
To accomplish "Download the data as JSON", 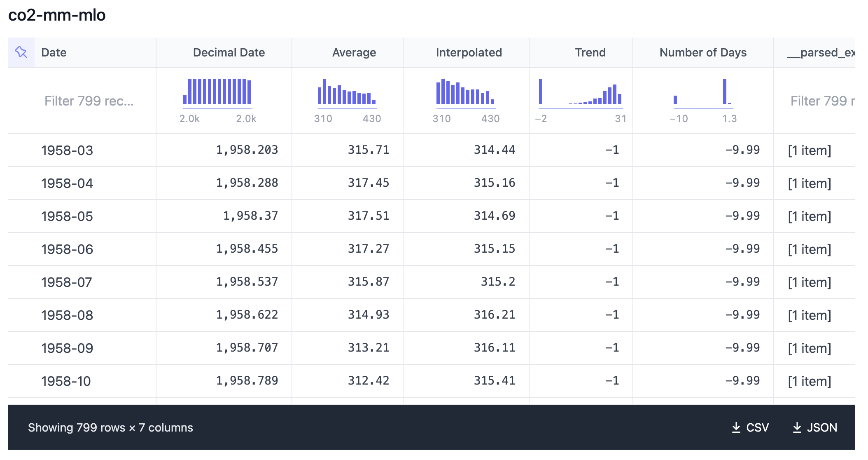I will coord(815,427).
